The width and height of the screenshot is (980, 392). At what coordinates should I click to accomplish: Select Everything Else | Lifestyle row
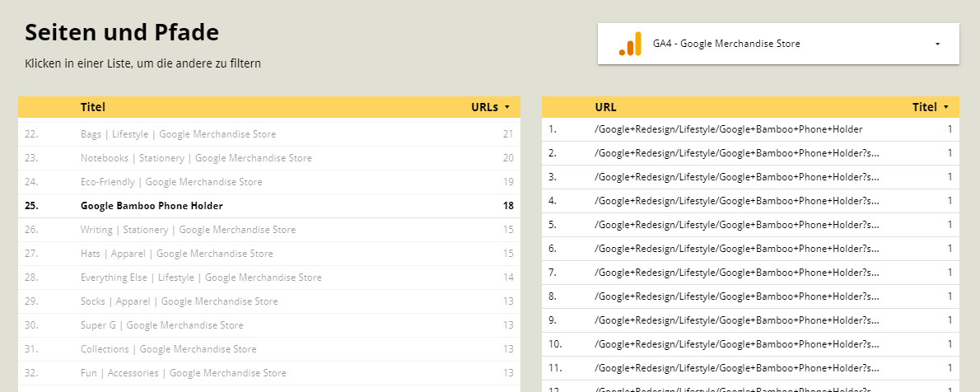click(x=201, y=278)
